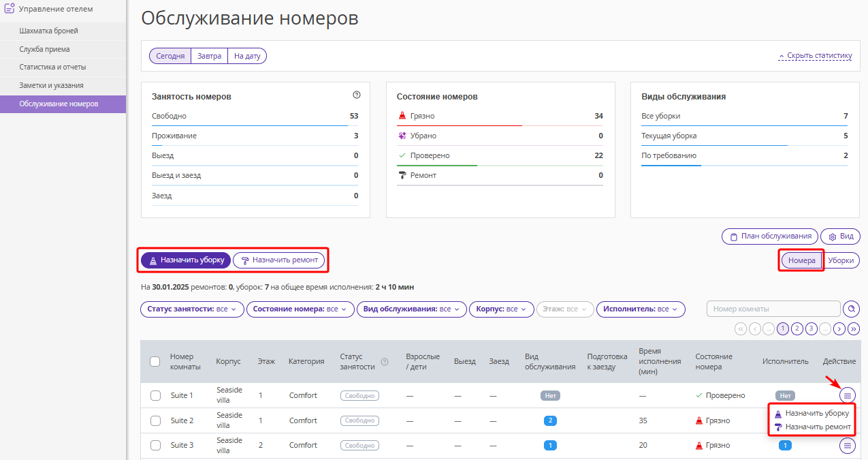This screenshot has height=460, width=868.
Task: Click the purple Назначить уборку button
Action: [186, 260]
